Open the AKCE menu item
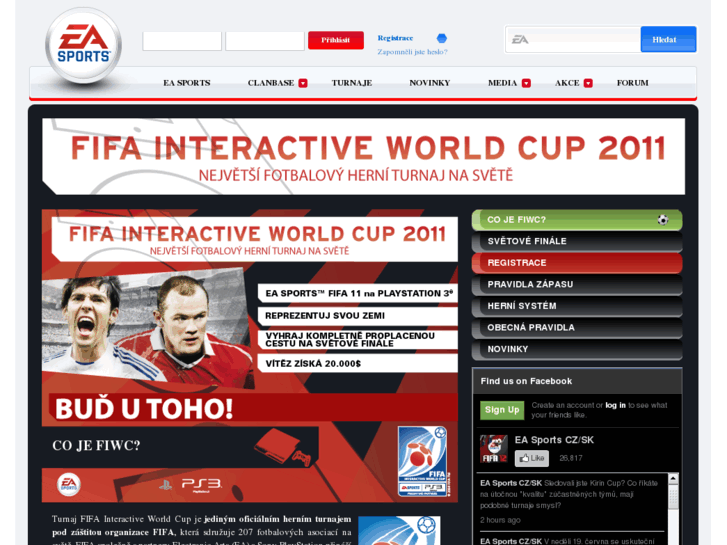727x545 pixels. (567, 83)
